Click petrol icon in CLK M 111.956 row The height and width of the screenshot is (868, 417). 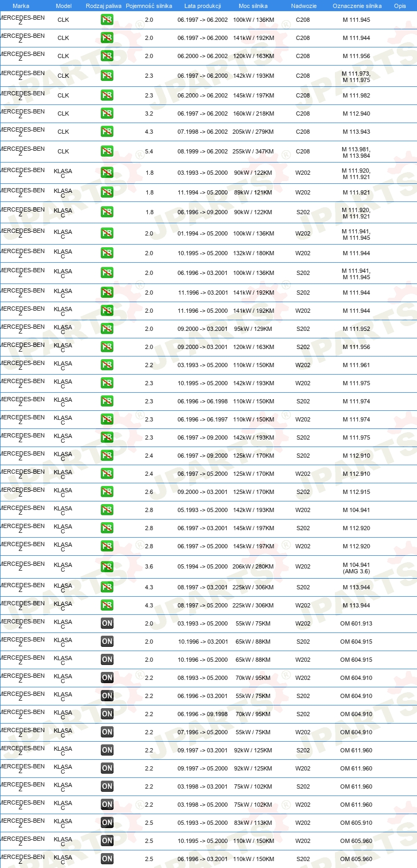coord(107,56)
